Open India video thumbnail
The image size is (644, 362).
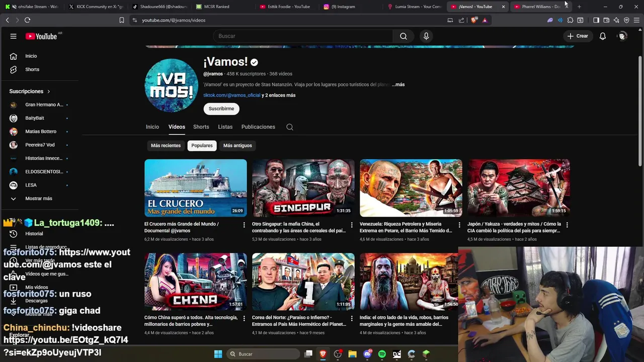[409, 282]
